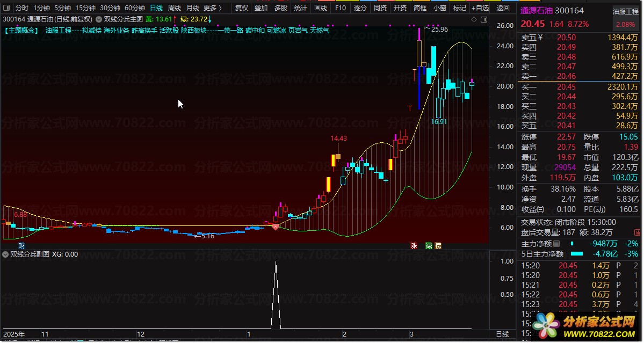This screenshot has height=343, width=644.
Task: Open the 油服工程 sector tag
Action: click(626, 11)
